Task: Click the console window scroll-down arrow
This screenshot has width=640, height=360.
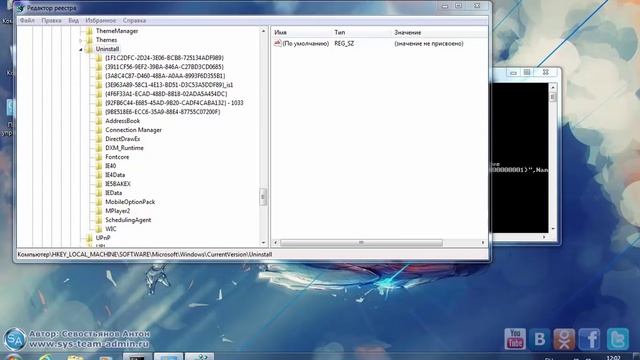Action: pyautogui.click(x=553, y=229)
